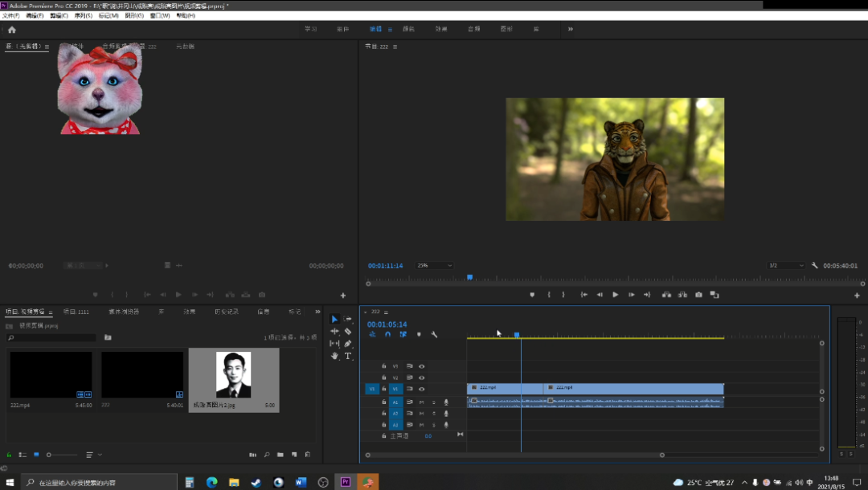Select the portrait jpg thumbnail in project

point(233,374)
